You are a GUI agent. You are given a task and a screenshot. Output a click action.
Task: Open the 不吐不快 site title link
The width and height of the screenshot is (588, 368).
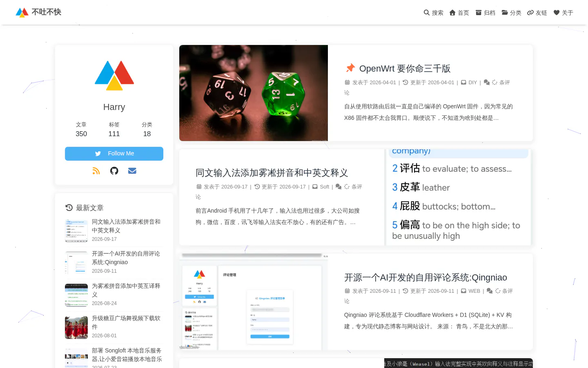coord(47,12)
